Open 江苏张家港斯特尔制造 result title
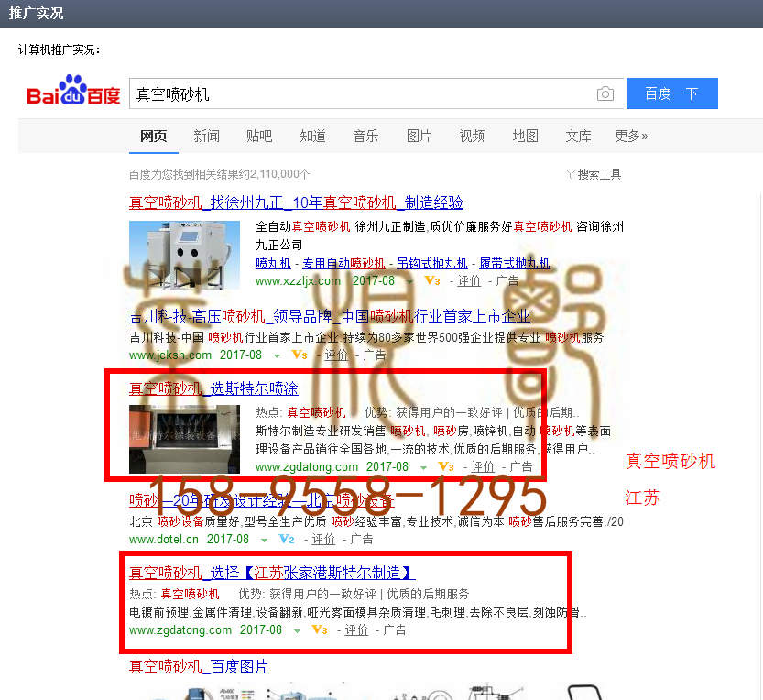This screenshot has height=700, width=763. click(272, 573)
